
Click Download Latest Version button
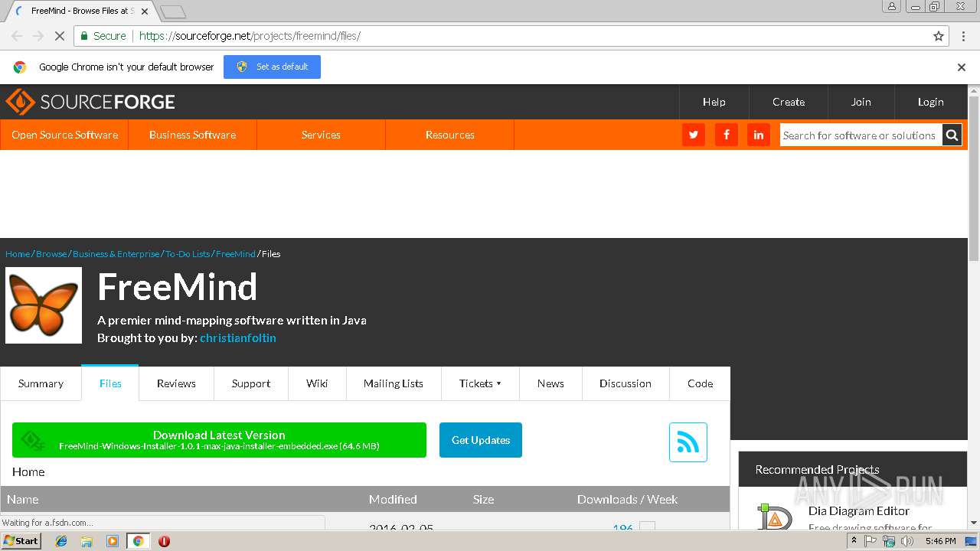219,440
